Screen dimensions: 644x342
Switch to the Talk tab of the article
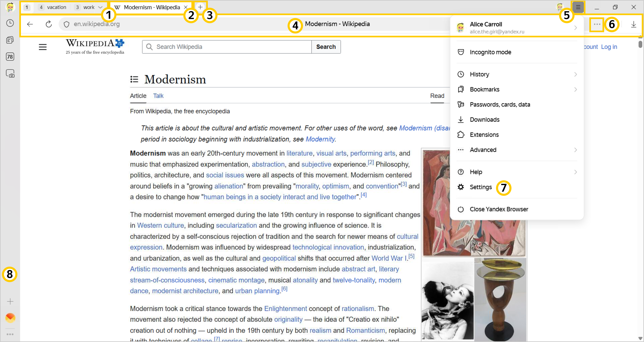coord(158,96)
